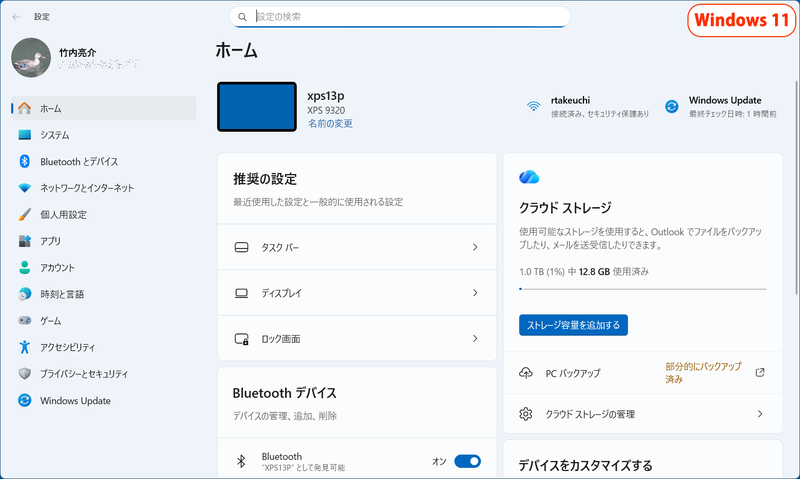Open プライバシーとセキュリティ in the sidebar
The image size is (800, 479).
click(104, 373)
